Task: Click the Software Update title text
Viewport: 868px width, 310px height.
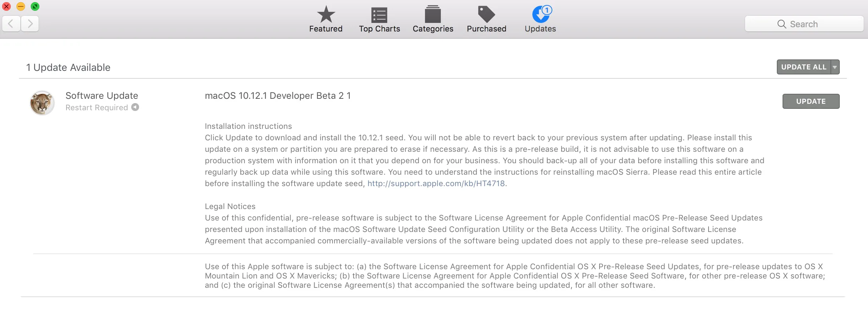Action: tap(102, 96)
